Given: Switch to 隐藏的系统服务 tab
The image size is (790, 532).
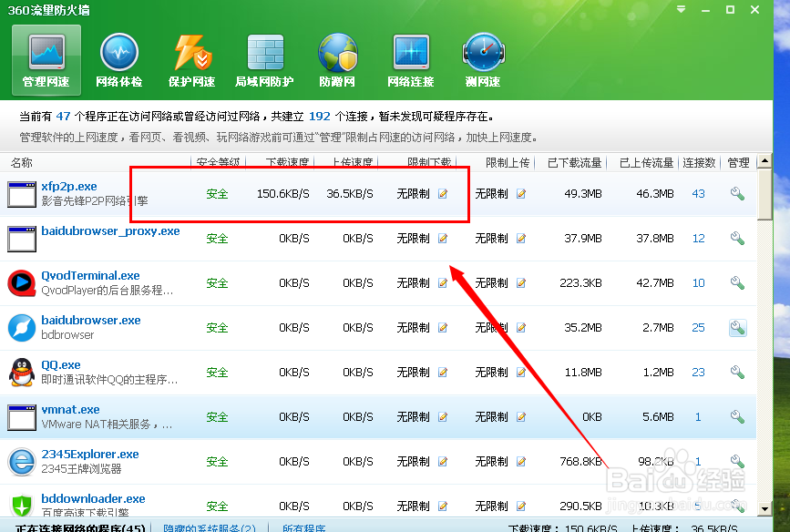Looking at the screenshot, I should click(209, 527).
